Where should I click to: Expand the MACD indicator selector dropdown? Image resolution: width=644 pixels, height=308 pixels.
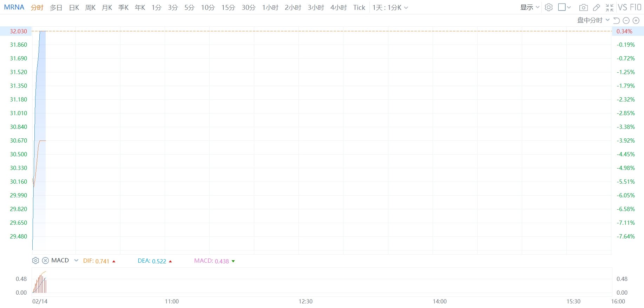coord(76,261)
